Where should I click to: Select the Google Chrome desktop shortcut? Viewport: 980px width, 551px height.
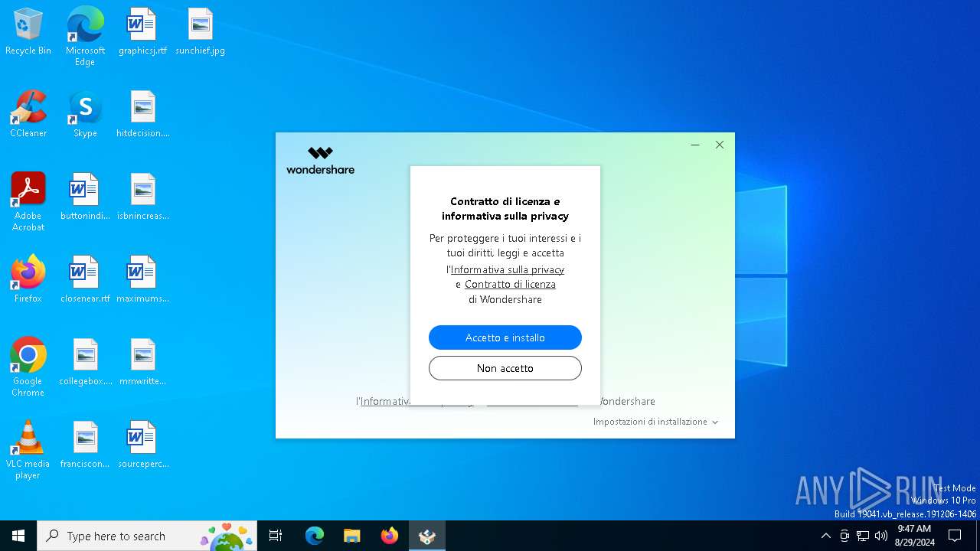click(28, 367)
